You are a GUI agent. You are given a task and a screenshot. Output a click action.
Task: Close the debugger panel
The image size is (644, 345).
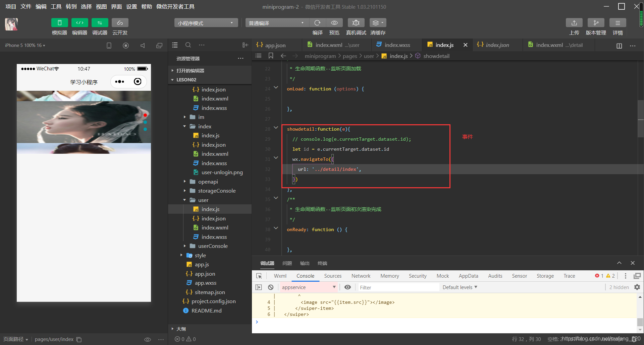tap(633, 263)
